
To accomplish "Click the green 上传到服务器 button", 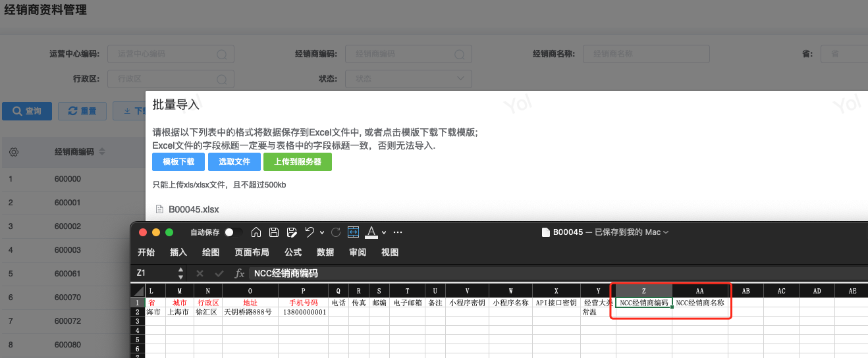I will [298, 162].
